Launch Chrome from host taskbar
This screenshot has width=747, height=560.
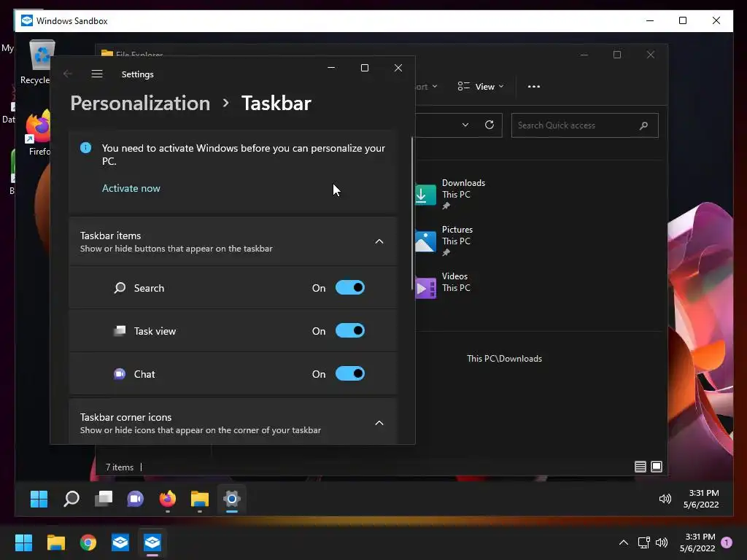88,542
